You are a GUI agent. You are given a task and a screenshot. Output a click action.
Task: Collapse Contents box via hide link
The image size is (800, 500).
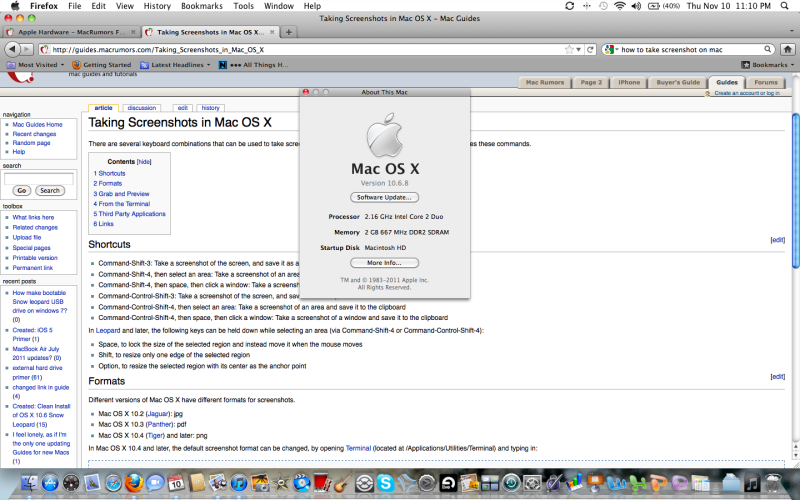pyautogui.click(x=144, y=162)
